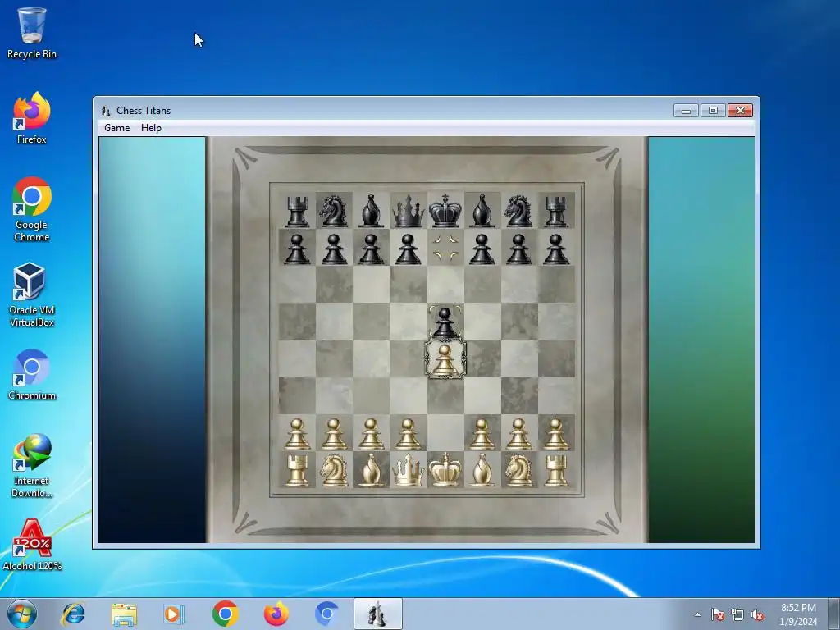Launch Internet Explorer from the taskbar

coord(73,614)
